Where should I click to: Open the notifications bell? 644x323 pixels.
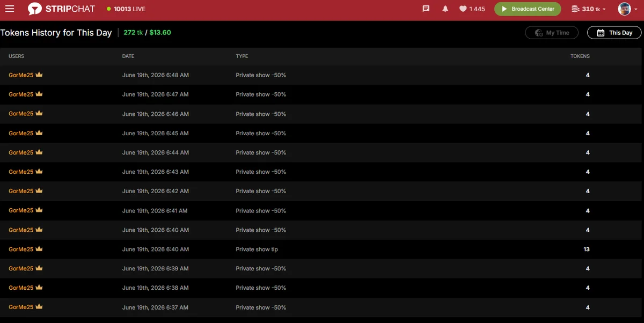tap(445, 9)
